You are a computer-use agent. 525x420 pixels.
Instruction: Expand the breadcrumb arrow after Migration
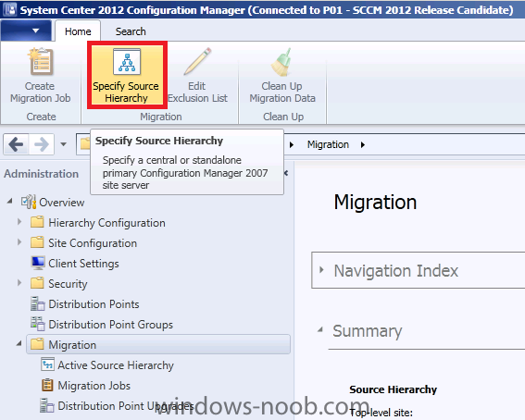coord(363,145)
